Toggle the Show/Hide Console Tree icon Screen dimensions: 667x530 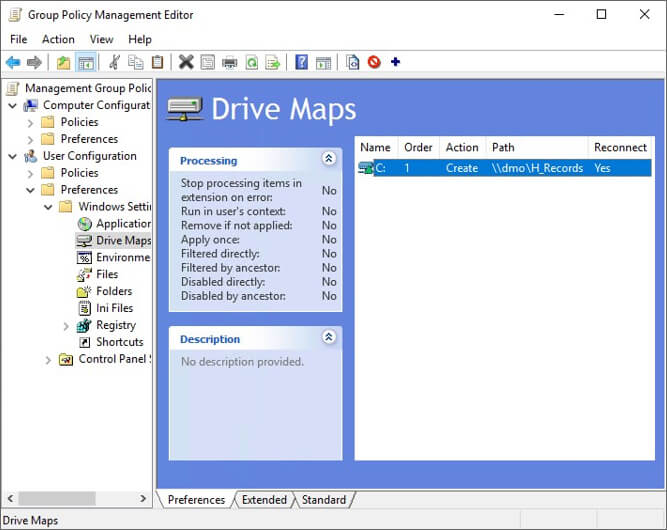coord(86,63)
